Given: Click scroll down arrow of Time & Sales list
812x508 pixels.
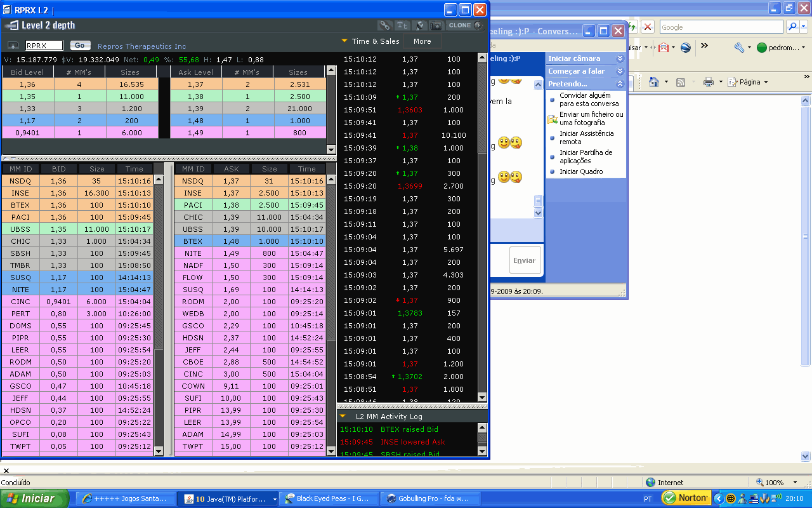Looking at the screenshot, I should [x=482, y=398].
